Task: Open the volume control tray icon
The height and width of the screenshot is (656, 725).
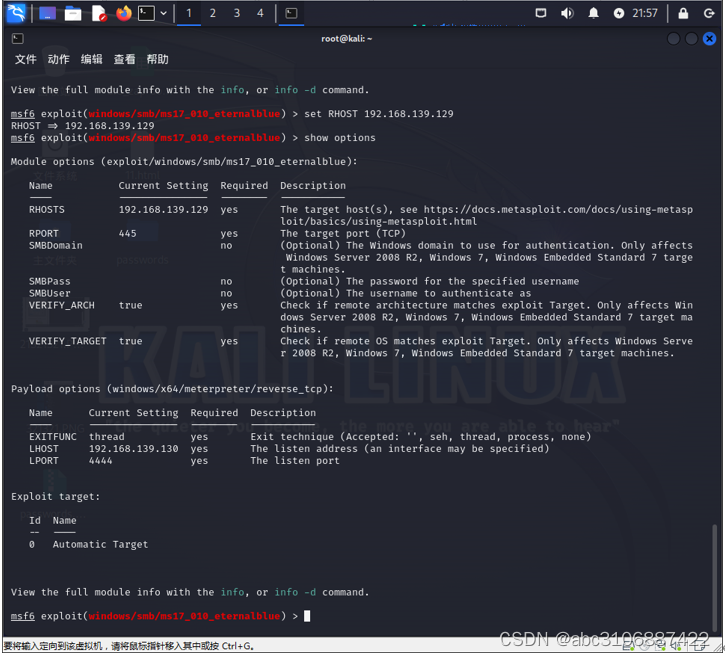Action: click(567, 13)
